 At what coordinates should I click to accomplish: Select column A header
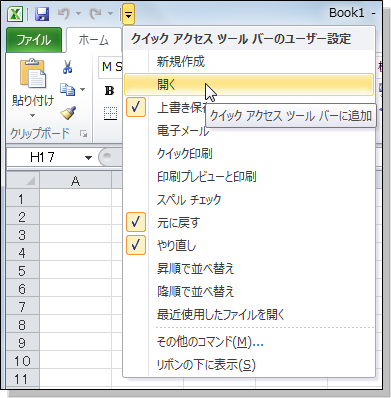[76, 181]
